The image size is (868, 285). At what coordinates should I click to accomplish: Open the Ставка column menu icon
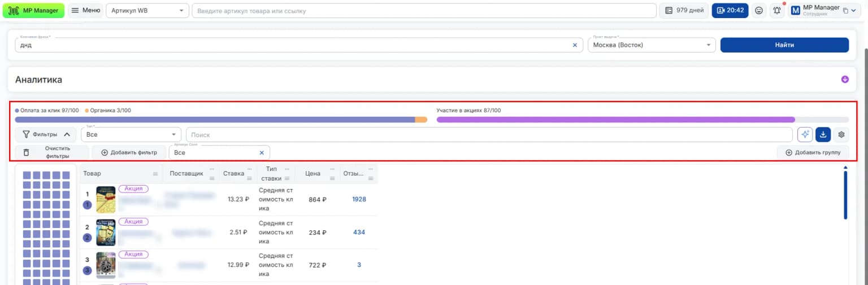pos(250,178)
